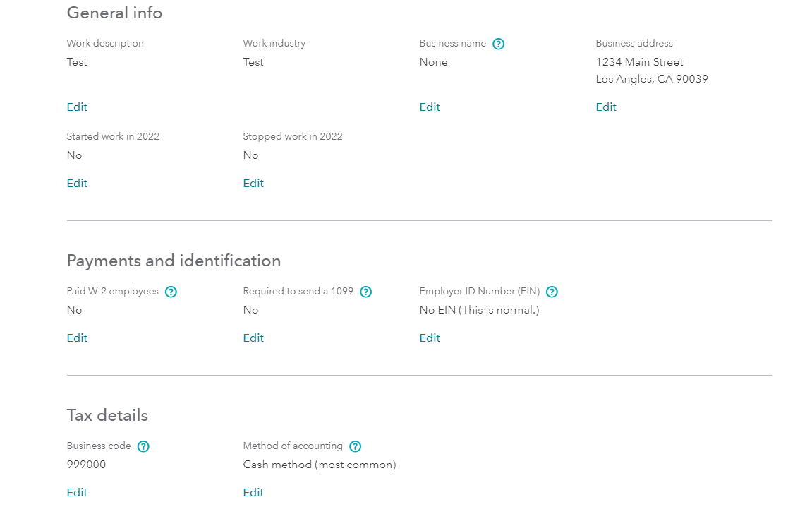The width and height of the screenshot is (812, 519).
Task: Edit Started work in 2022 answer
Action: tap(77, 184)
